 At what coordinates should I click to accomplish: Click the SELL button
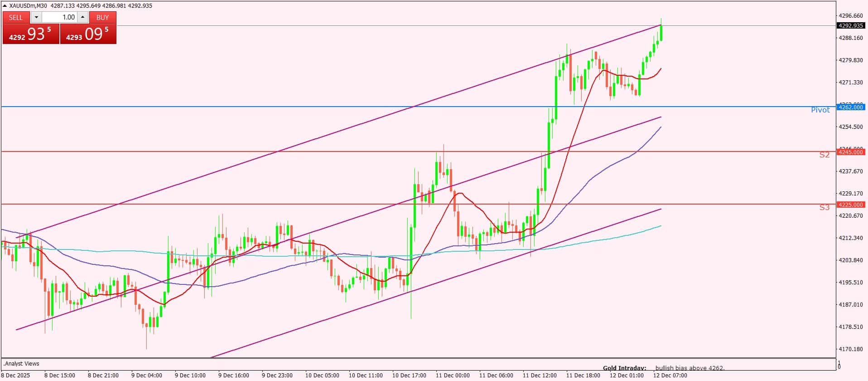coord(16,17)
